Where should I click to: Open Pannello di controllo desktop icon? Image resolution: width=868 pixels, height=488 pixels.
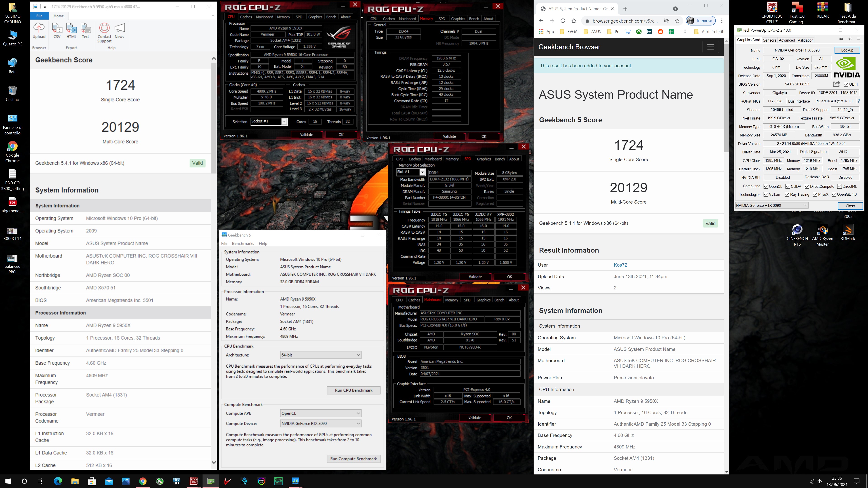12,124
